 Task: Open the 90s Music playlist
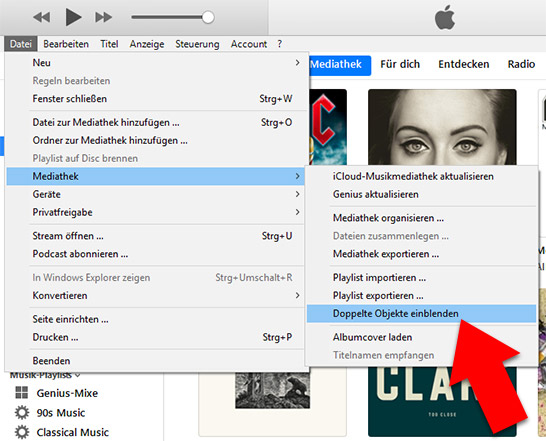point(61,413)
